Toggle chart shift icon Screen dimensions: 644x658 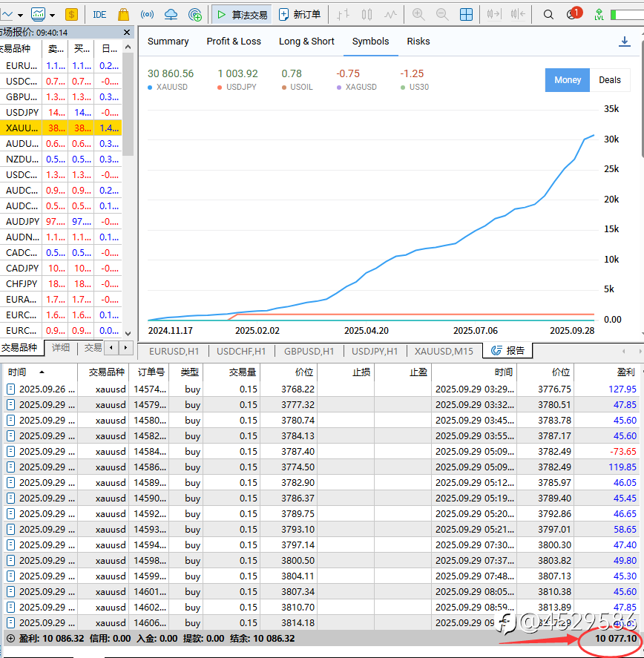click(518, 15)
